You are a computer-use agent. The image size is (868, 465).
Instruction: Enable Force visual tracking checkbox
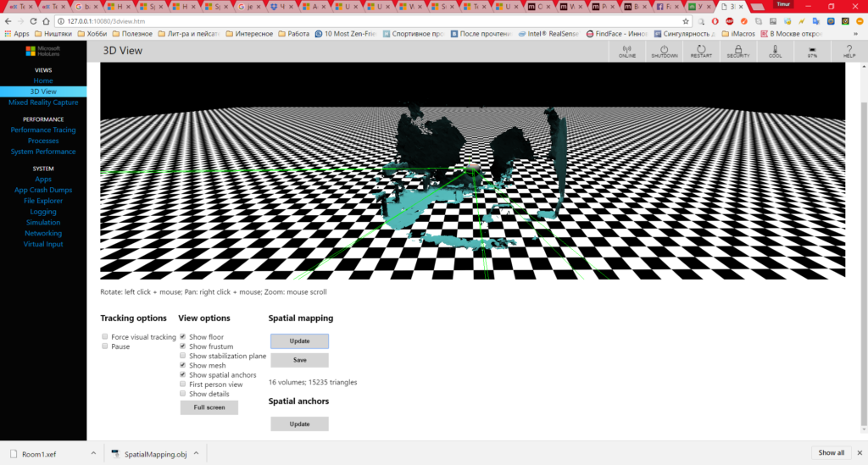click(x=104, y=336)
